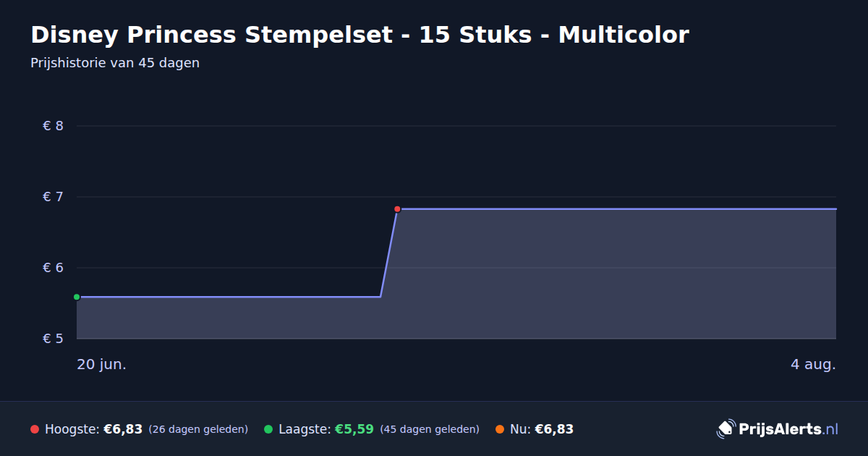The height and width of the screenshot is (456, 868).
Task: Click the 4 aug. end date label
Action: [x=813, y=364]
